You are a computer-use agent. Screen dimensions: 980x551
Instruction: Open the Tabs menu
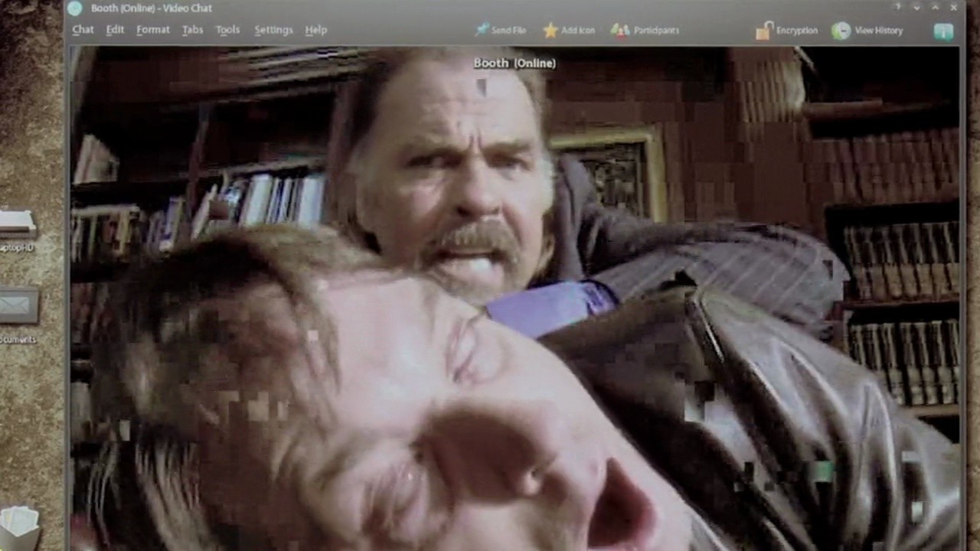pyautogui.click(x=192, y=30)
